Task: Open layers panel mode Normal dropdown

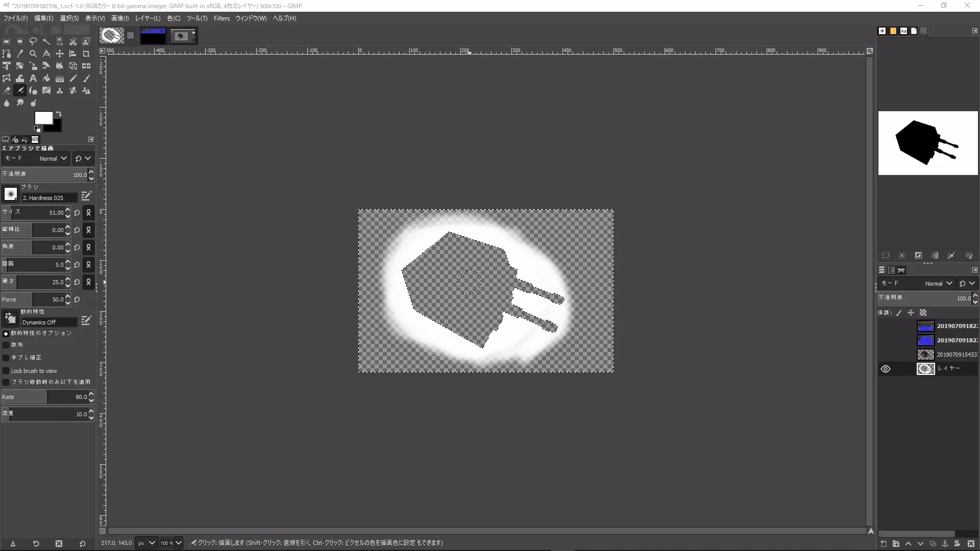Action: click(939, 284)
